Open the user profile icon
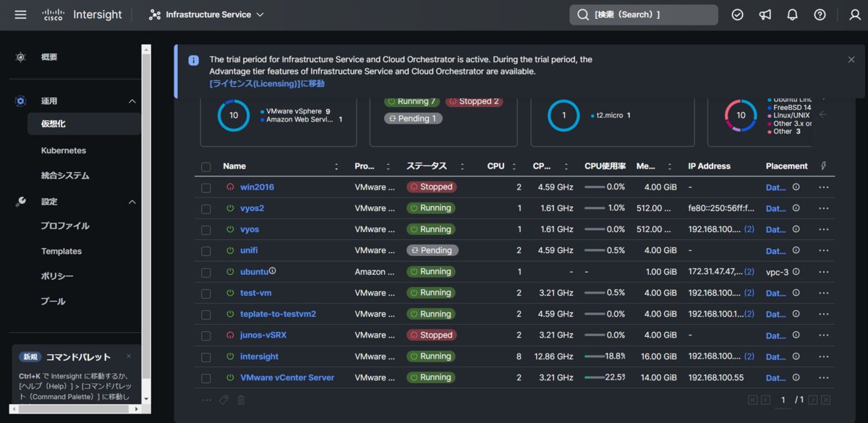Screen dimensions: 868x423 pyautogui.click(x=854, y=14)
